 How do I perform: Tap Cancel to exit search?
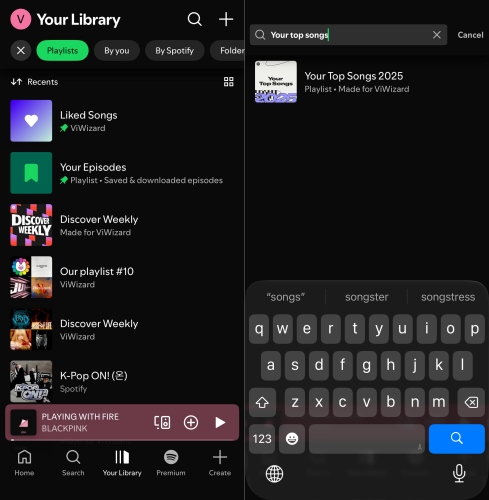470,35
